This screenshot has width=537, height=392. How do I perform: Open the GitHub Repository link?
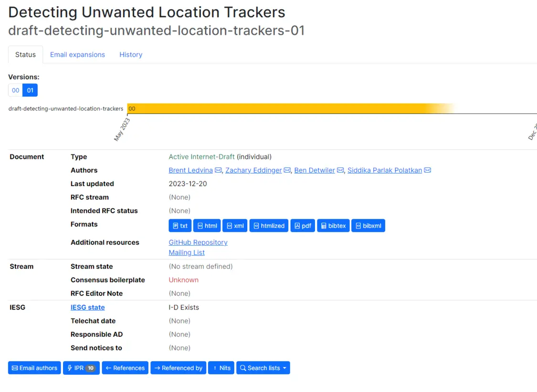coord(198,242)
